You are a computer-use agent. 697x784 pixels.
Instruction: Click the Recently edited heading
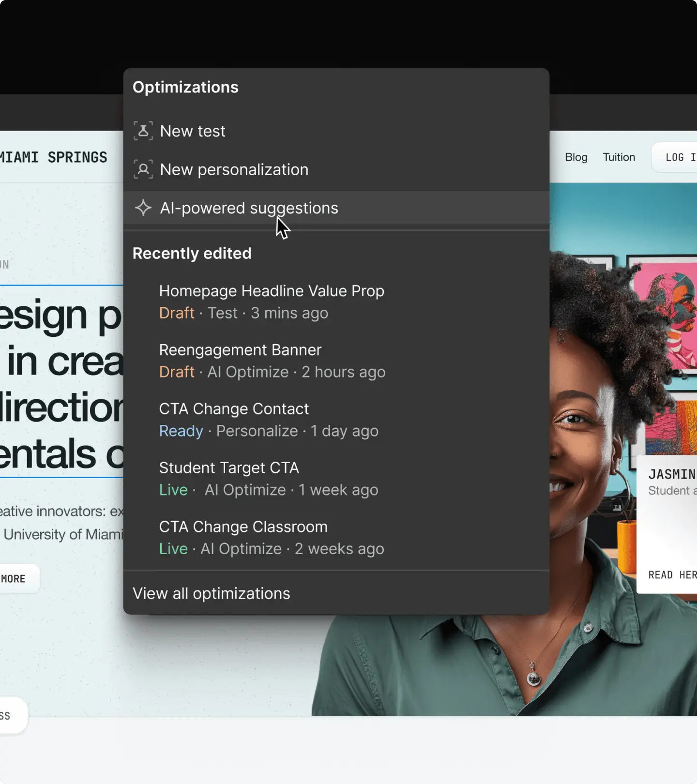click(192, 253)
